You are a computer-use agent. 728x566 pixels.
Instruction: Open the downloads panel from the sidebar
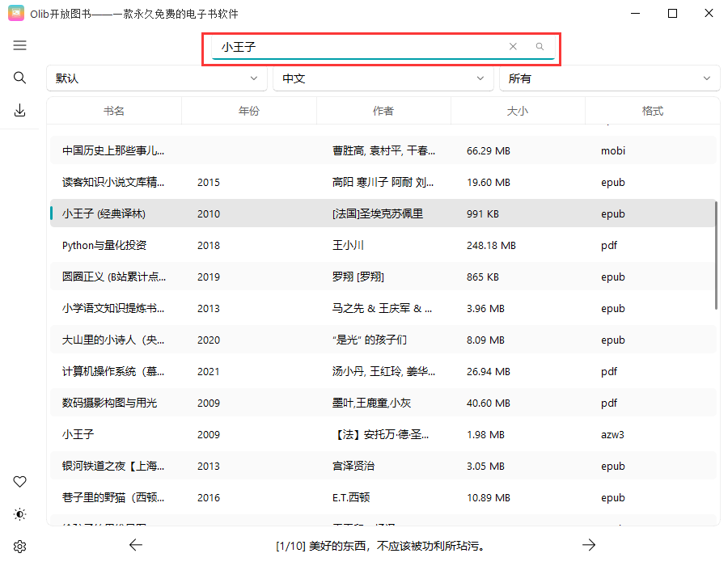click(19, 111)
